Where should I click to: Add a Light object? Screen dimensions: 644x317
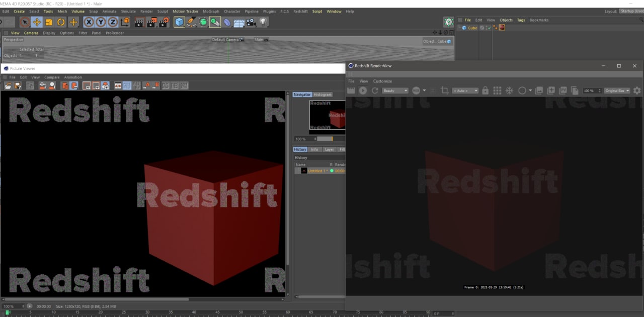263,22
